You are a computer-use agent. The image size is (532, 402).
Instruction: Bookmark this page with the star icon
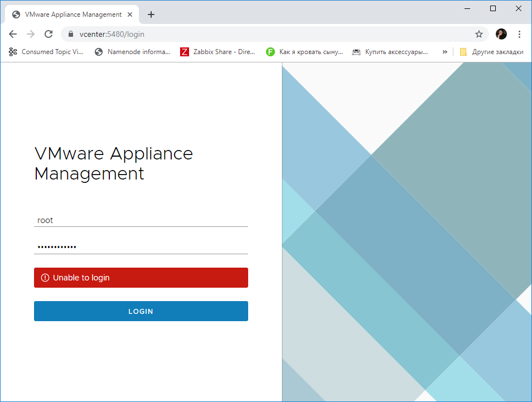[x=478, y=34]
